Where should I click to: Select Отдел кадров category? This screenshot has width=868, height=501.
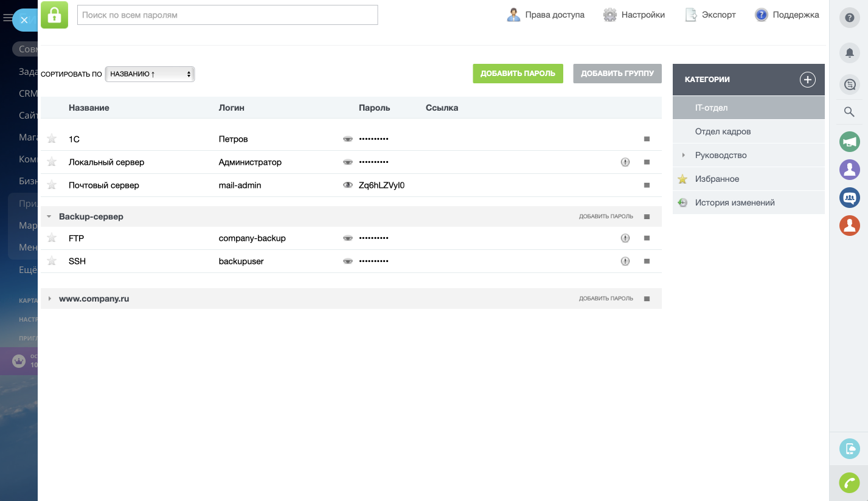pyautogui.click(x=723, y=131)
